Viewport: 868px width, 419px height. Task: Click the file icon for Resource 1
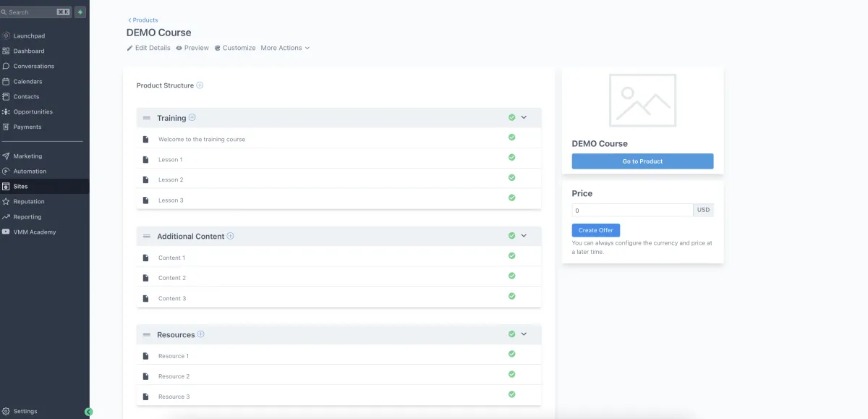click(145, 356)
